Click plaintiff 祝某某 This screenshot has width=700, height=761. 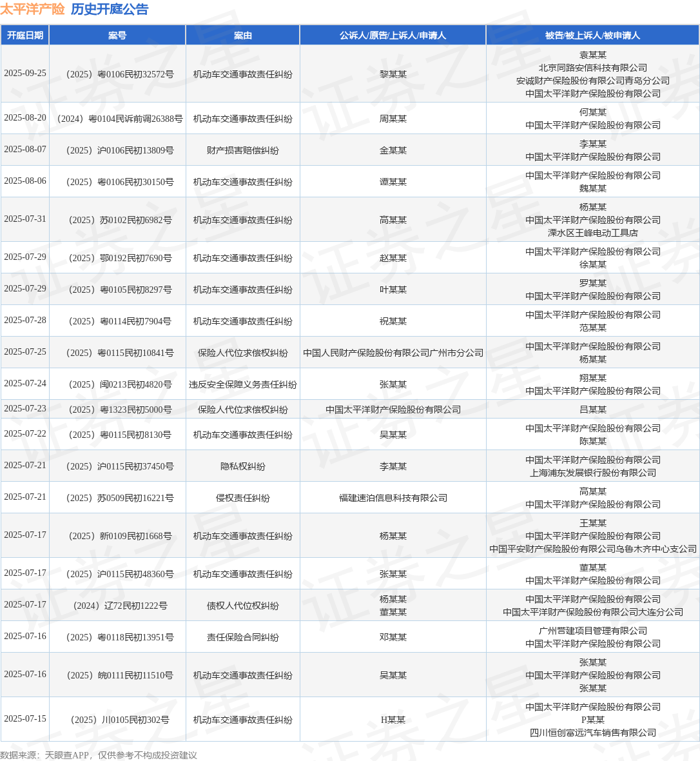(x=393, y=321)
